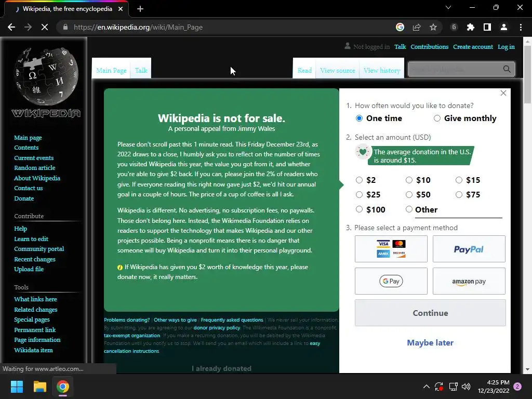Click Maybe later link
This screenshot has height=399, width=532.
(x=430, y=343)
